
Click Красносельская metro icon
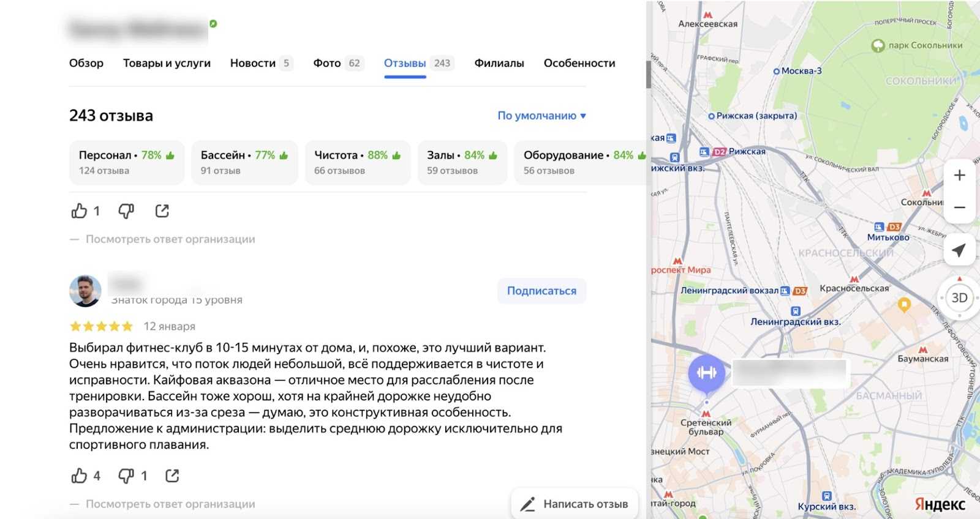(854, 280)
